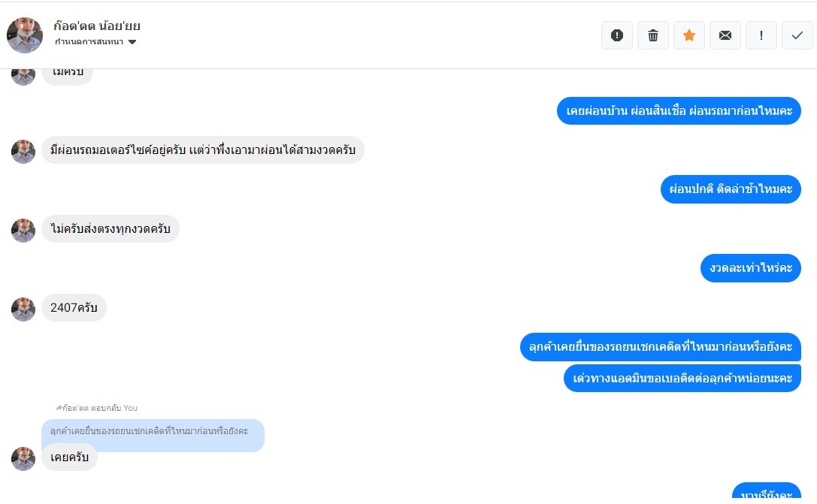Click the ก๊อต'ตต ตอบกลับ You reply label

click(x=97, y=408)
